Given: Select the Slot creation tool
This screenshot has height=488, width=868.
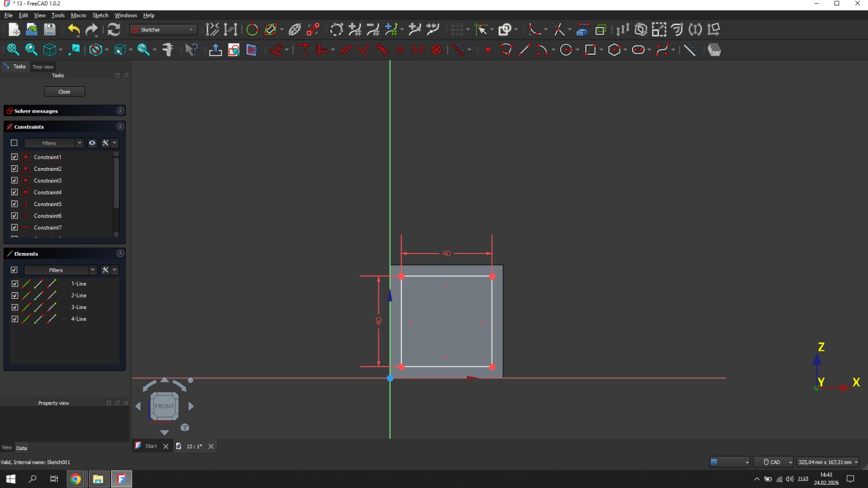Looking at the screenshot, I should coord(639,50).
